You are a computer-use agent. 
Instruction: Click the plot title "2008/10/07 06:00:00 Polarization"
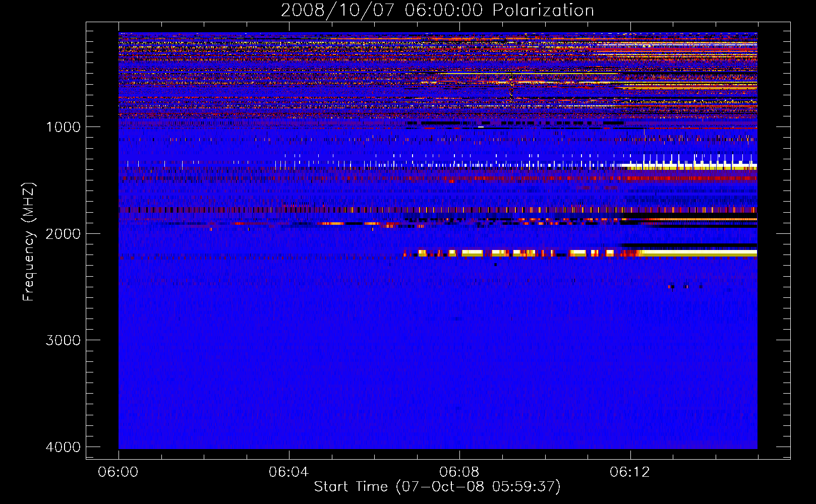437,10
